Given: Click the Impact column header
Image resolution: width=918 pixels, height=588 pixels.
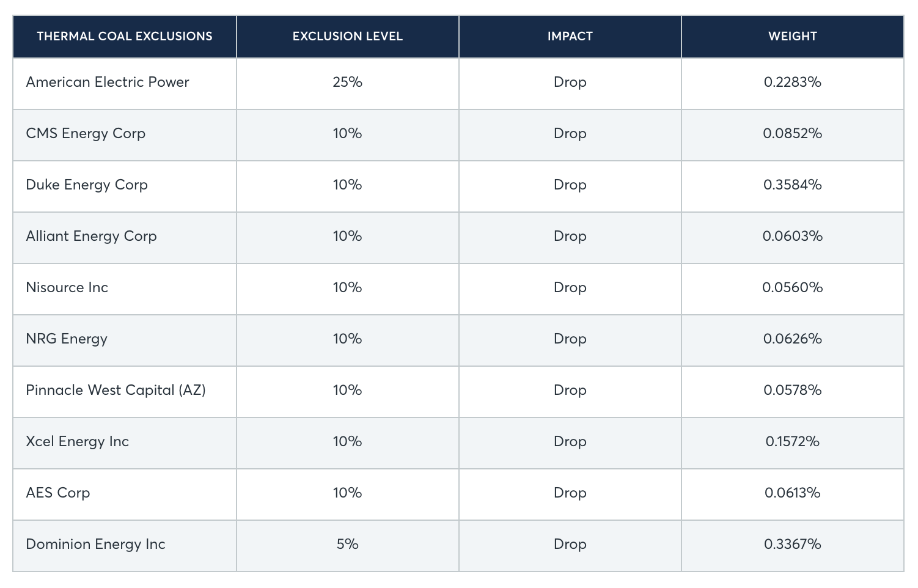Looking at the screenshot, I should coord(570,37).
